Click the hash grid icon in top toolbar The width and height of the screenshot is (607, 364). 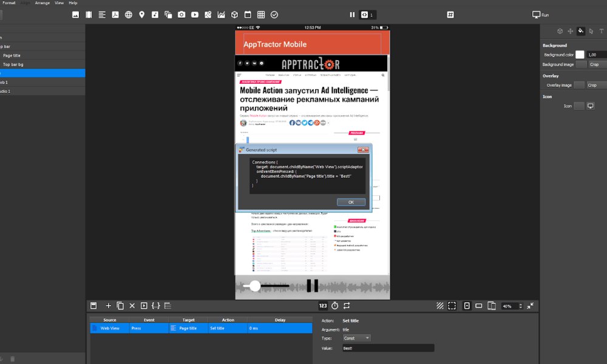tap(450, 15)
